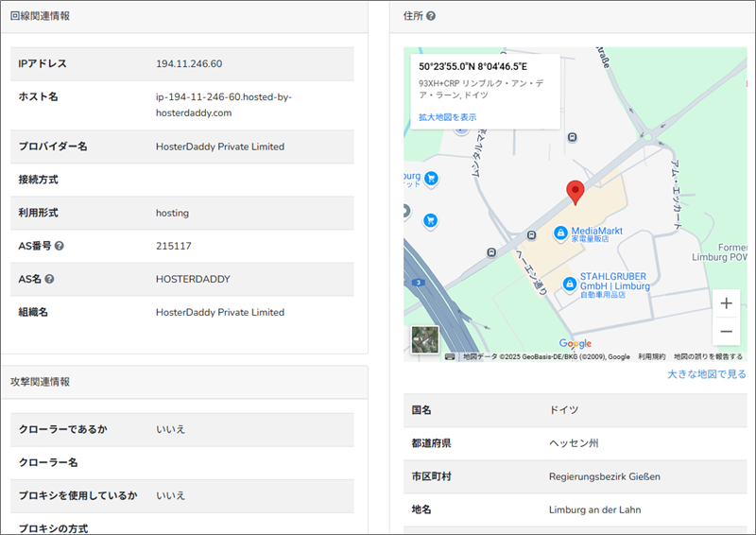Click the help icon beside AS名
Image resolution: width=756 pixels, height=535 pixels.
pos(49,279)
